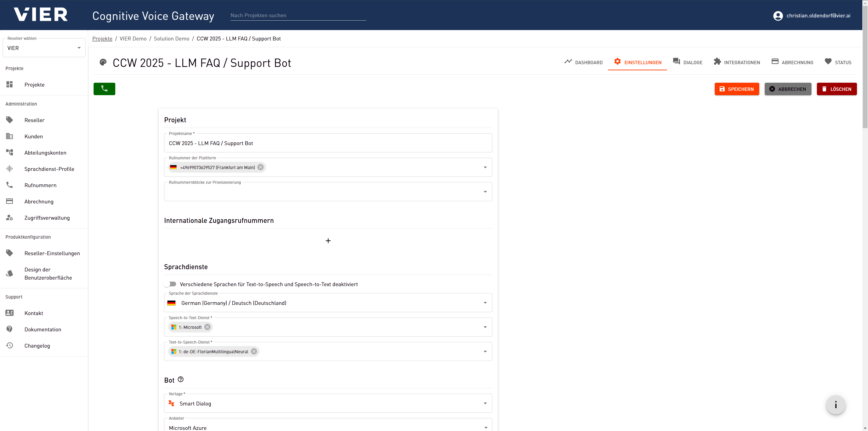Open the Bot help question-mark icon
The image size is (868, 431).
coord(181,379)
